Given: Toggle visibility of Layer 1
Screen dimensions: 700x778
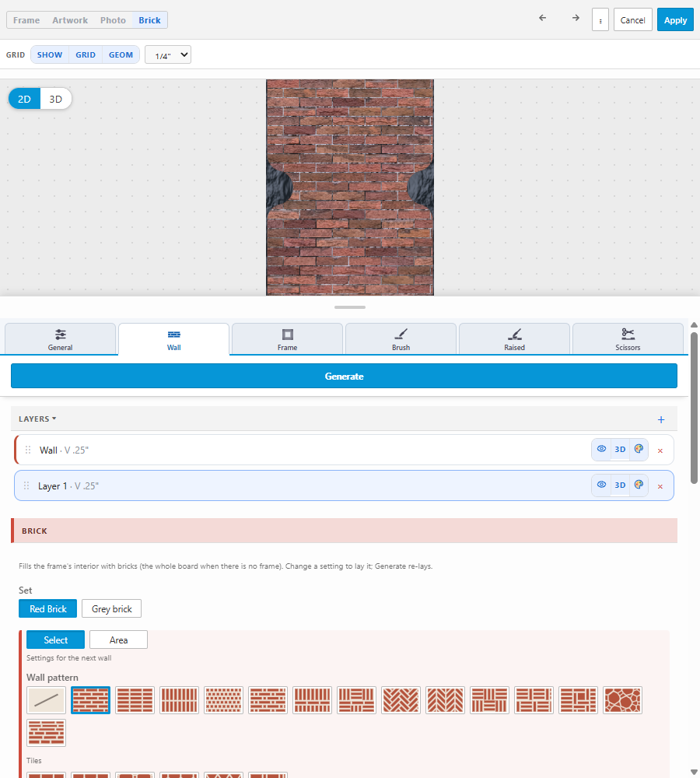Looking at the screenshot, I should 601,485.
